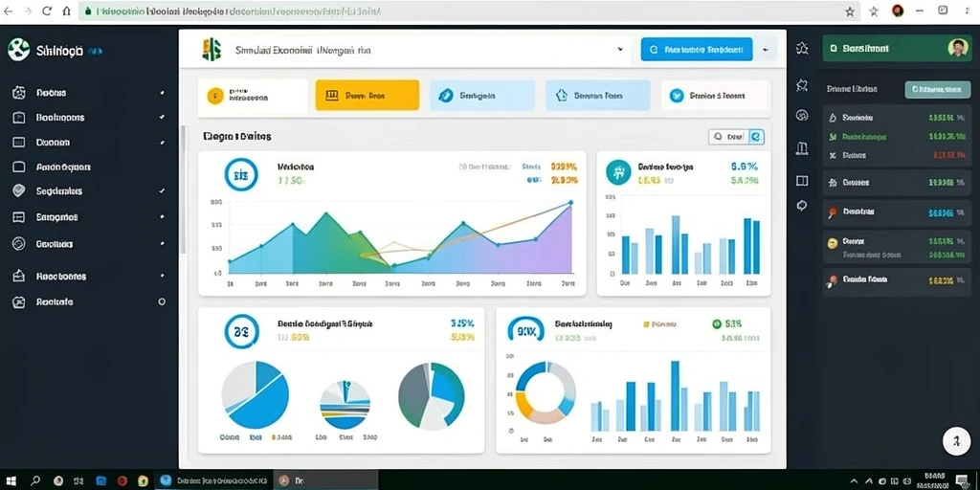Click the large blue button in the header
Image resolution: width=980 pixels, height=490 pixels.
pos(697,49)
